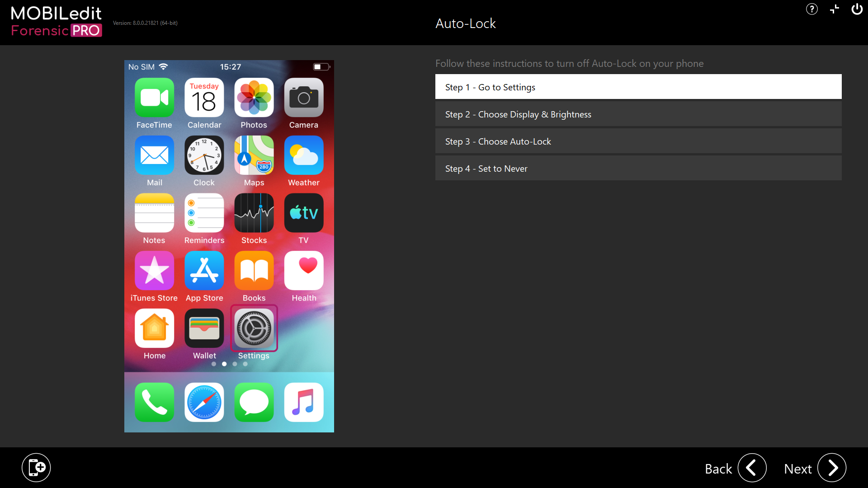Click the Next arrow button

point(831,468)
